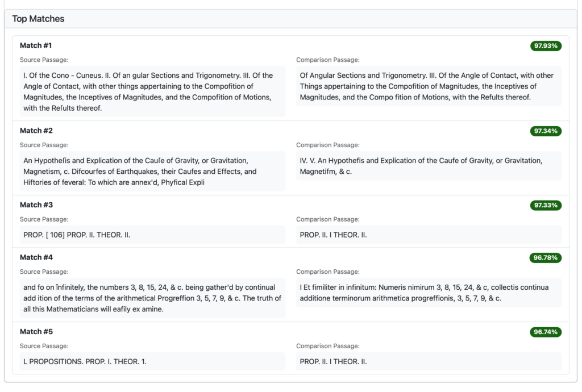Click the source passage containing '[ 106]'
The width and height of the screenshot is (582, 392).
152,235
